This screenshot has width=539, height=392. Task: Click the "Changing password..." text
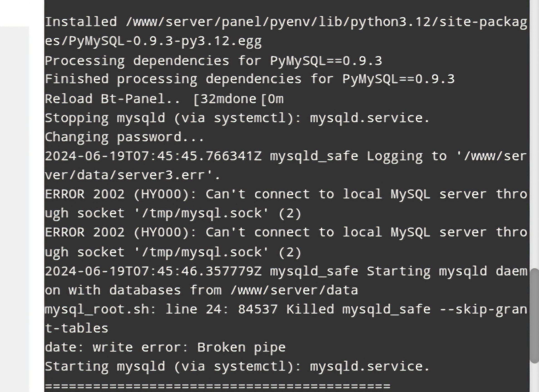124,137
